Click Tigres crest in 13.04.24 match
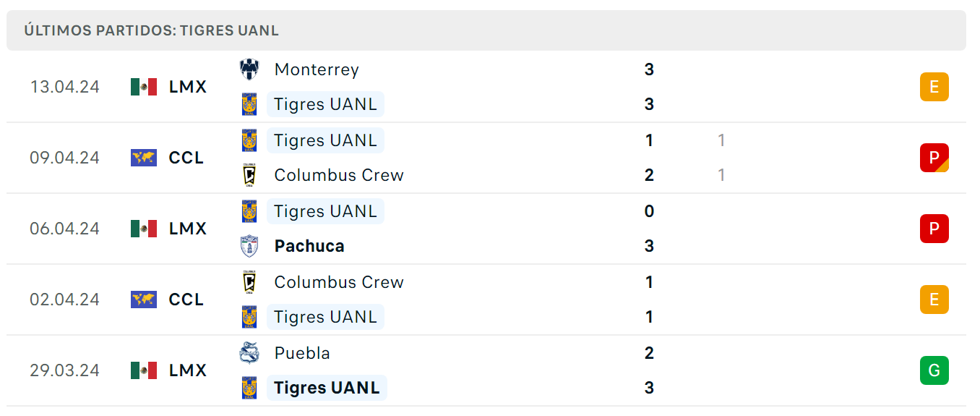The height and width of the screenshot is (416, 980). [249, 104]
